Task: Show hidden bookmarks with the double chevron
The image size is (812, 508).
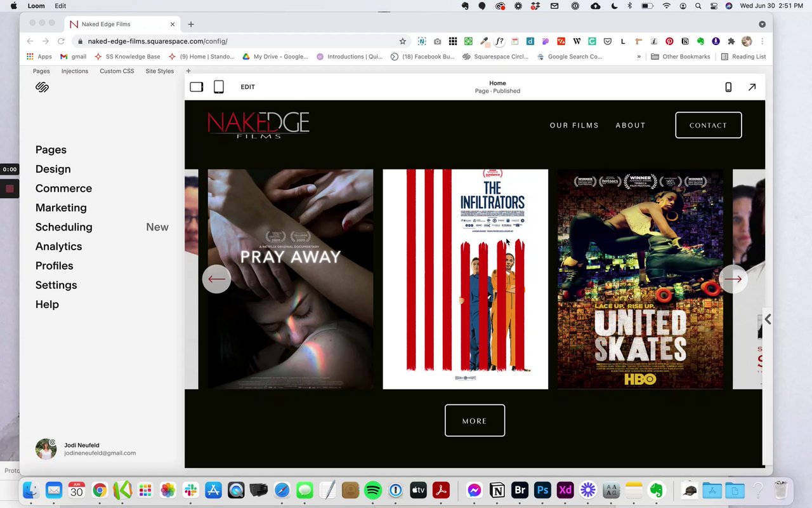Action: point(639,57)
